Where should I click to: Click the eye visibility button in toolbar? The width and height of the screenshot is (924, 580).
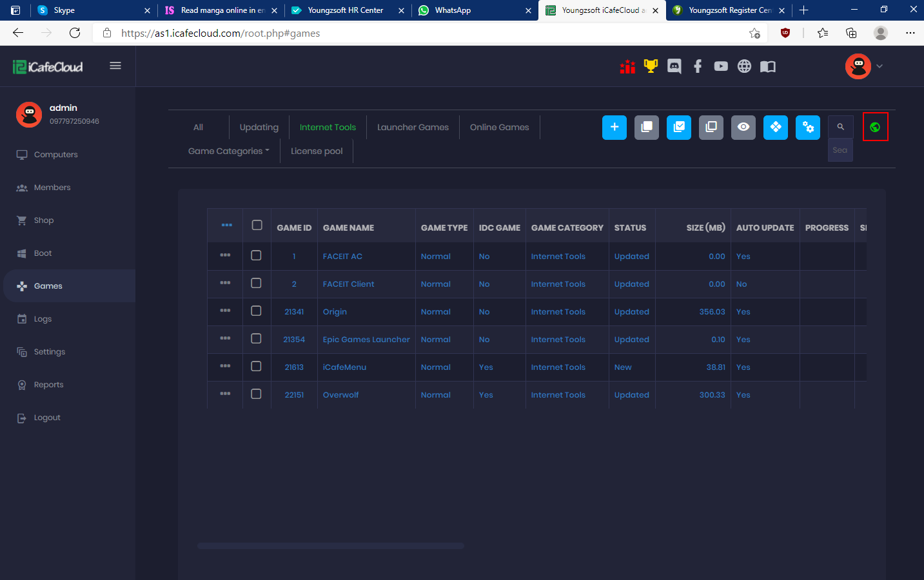click(743, 127)
